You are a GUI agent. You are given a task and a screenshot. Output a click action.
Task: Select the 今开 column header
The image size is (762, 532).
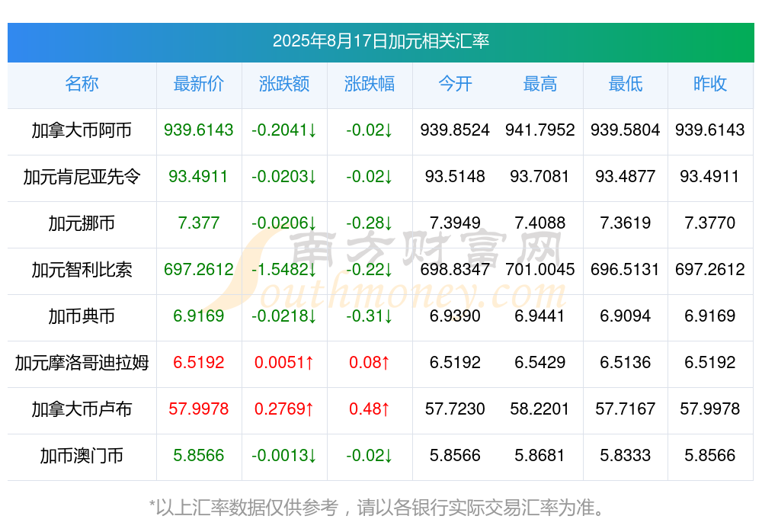pyautogui.click(x=455, y=84)
